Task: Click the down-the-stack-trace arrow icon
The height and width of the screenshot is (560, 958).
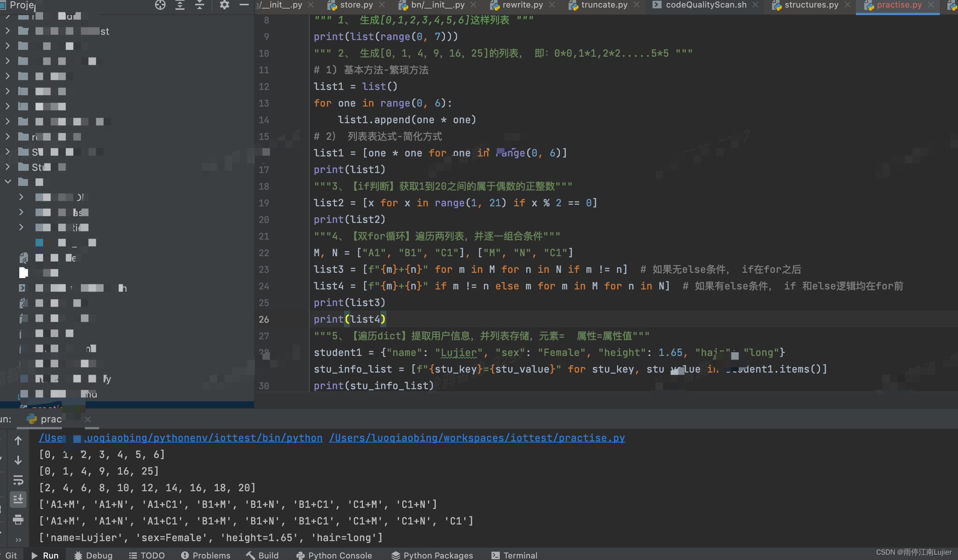Action: click(18, 460)
